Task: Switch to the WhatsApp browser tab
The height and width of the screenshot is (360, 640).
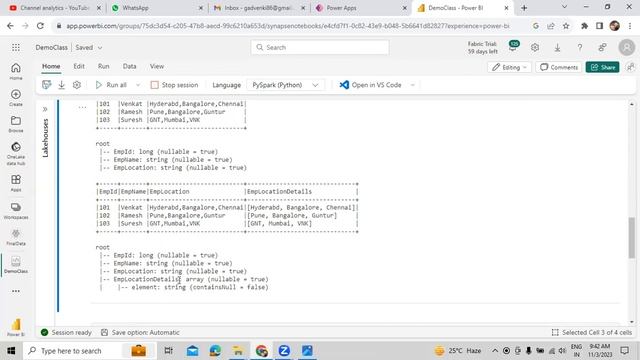Action: [157, 8]
